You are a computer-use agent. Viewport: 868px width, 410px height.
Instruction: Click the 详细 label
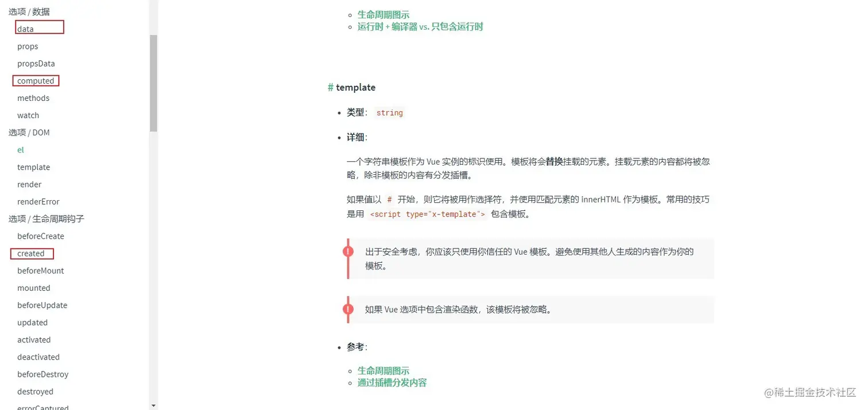[x=355, y=137]
